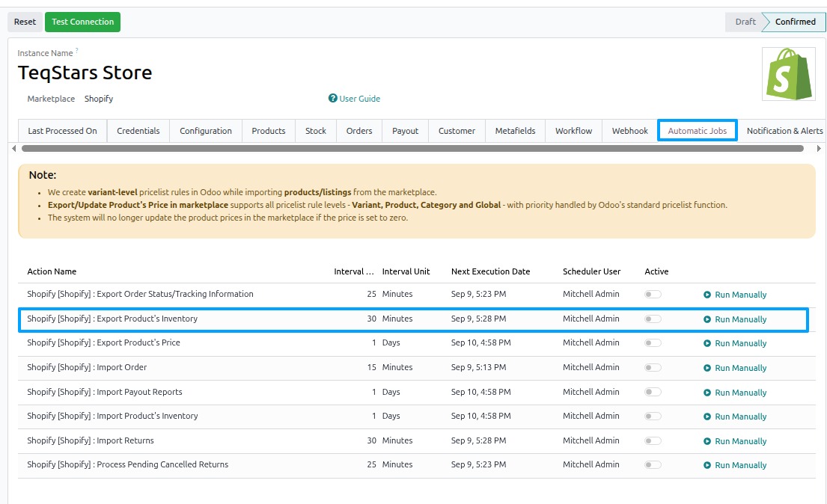Open the Last Processed On tab
This screenshot has width=827, height=504.
pyautogui.click(x=62, y=131)
